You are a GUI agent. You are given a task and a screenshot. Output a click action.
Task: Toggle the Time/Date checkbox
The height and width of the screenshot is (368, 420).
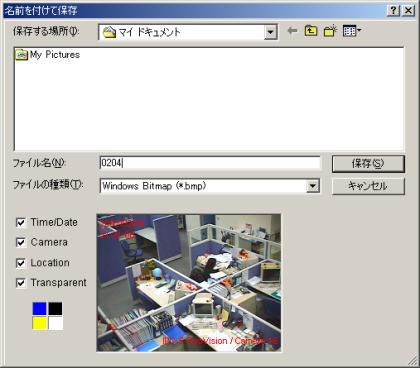(x=21, y=222)
